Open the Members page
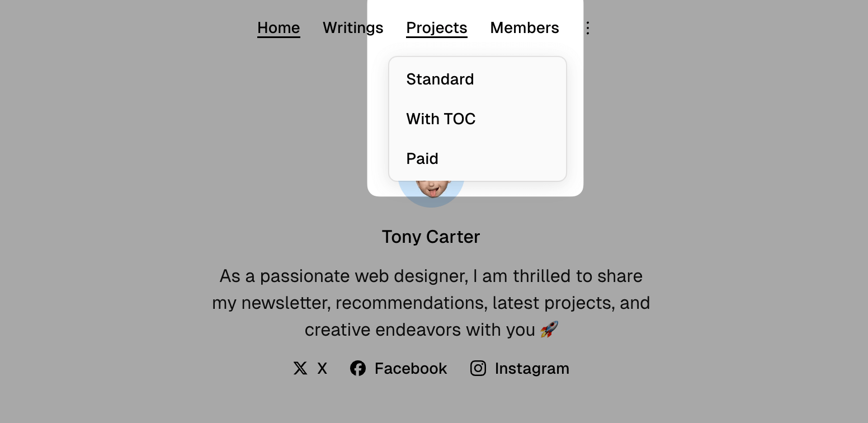 tap(524, 27)
